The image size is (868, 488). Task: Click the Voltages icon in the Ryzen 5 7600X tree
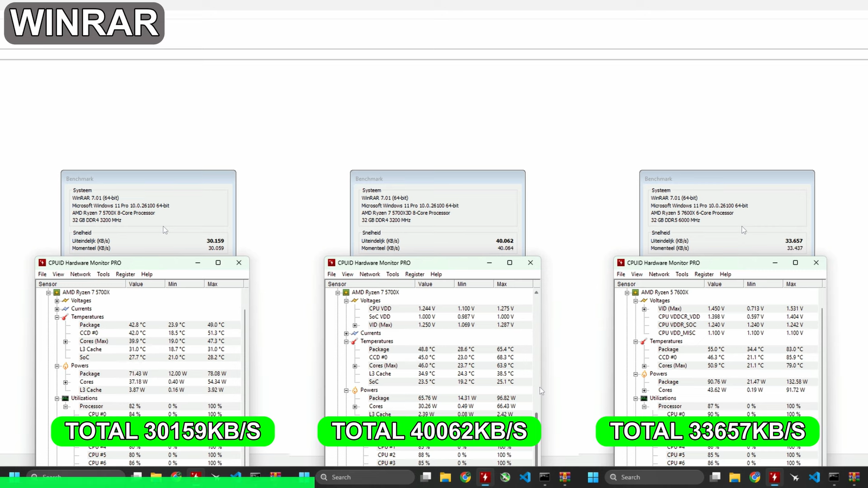644,300
